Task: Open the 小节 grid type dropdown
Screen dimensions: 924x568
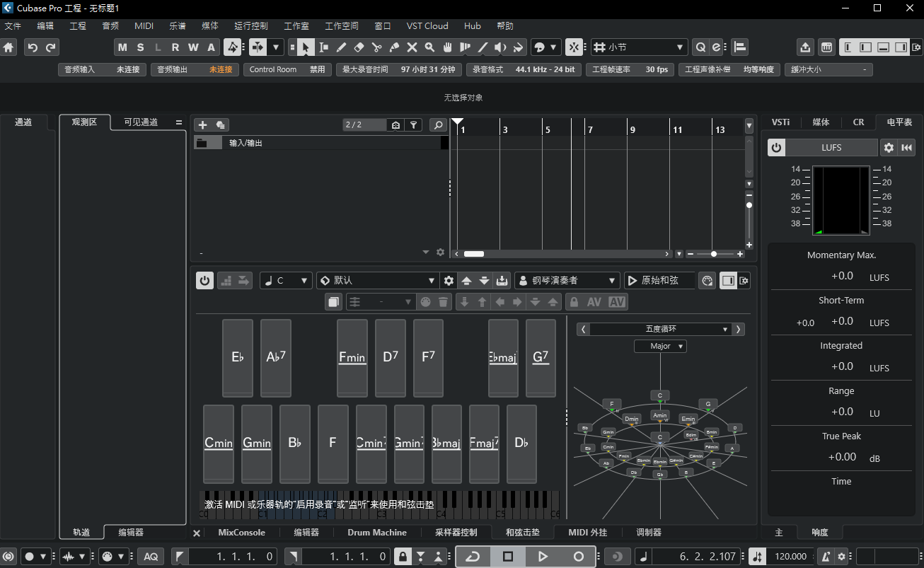Action: click(640, 47)
